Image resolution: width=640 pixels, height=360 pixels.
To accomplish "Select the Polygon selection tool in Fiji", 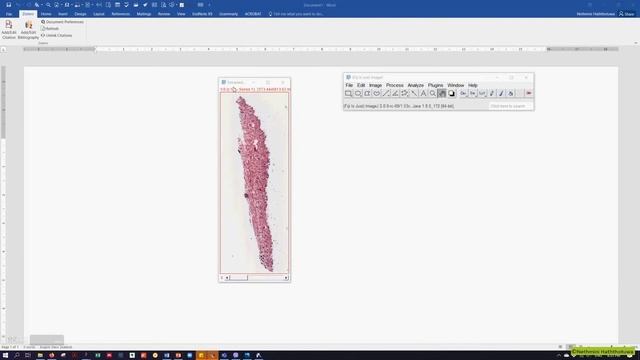I will [367, 93].
